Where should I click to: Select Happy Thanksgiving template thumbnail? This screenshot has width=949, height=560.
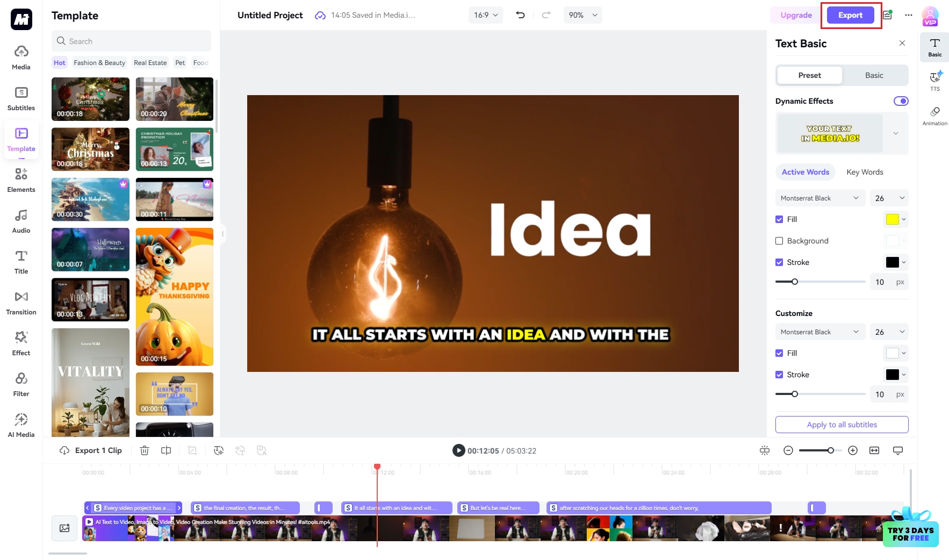pos(174,297)
